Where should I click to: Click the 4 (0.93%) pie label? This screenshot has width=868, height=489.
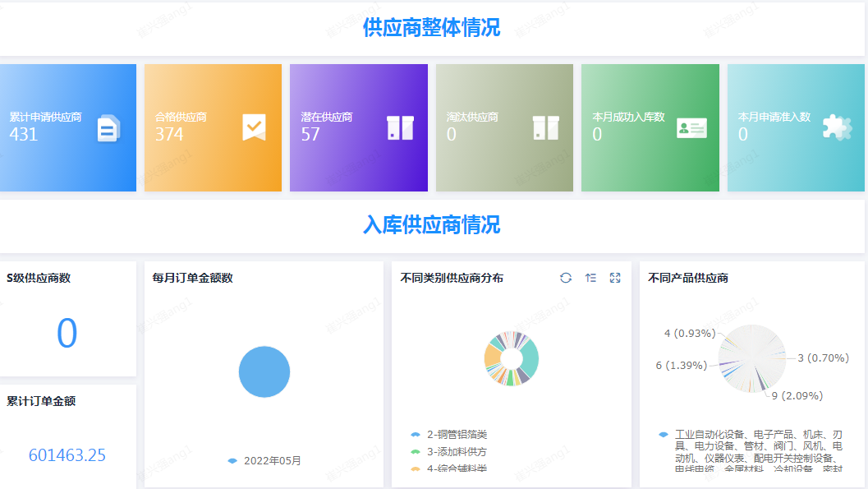[690, 333]
